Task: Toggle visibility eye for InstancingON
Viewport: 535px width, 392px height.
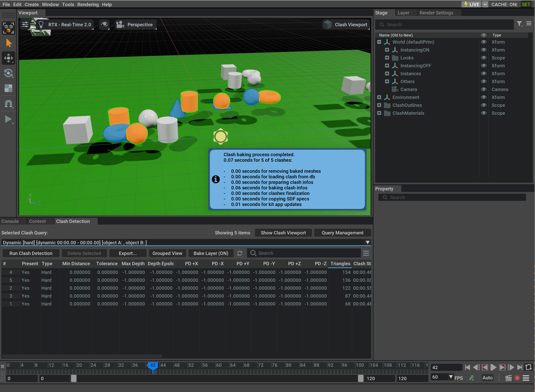Action: point(483,50)
